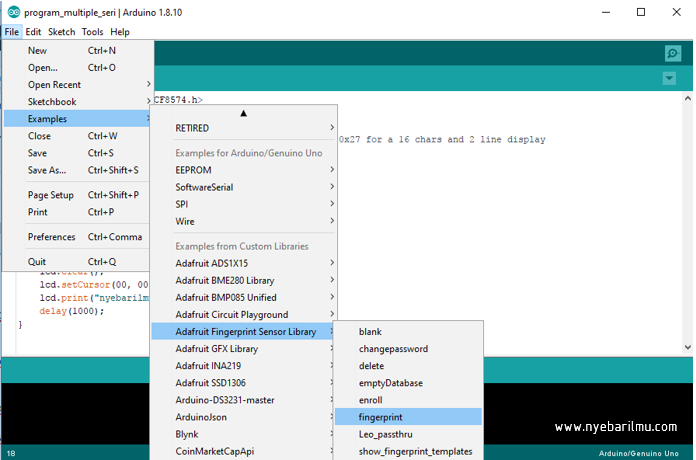Image resolution: width=696 pixels, height=460 pixels.
Task: Open the tab options dropdown arrow
Action: tap(669, 79)
